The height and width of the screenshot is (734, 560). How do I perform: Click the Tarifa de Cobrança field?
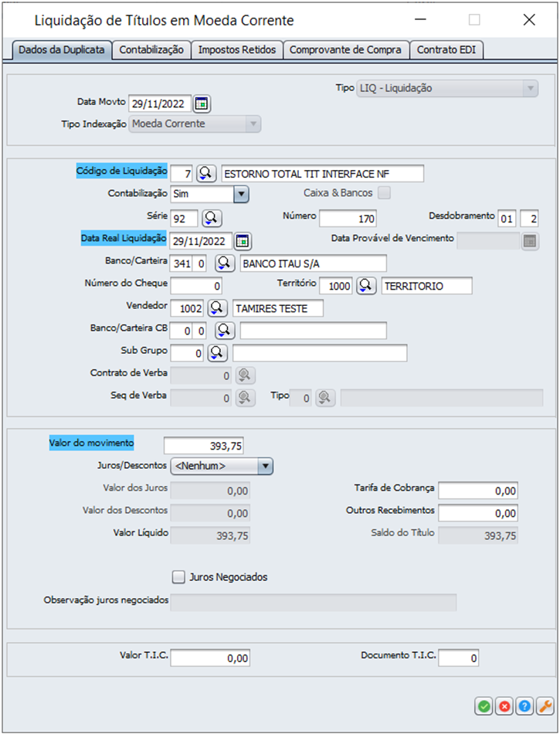tap(478, 491)
